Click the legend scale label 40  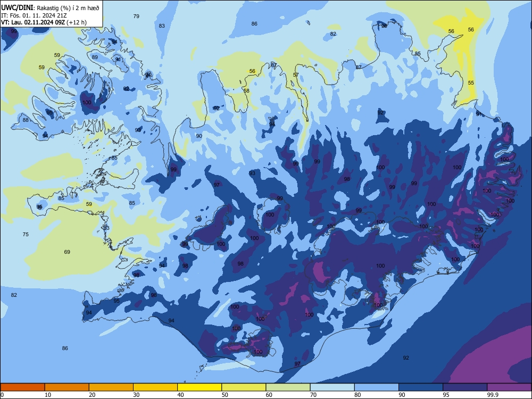point(180,395)
